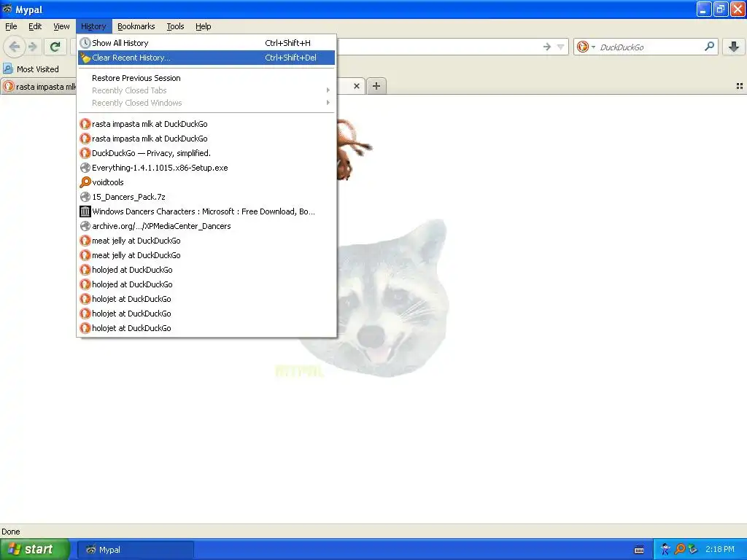Open a new tab with the plus button
Viewport: 747px width, 560px height.
(x=376, y=86)
